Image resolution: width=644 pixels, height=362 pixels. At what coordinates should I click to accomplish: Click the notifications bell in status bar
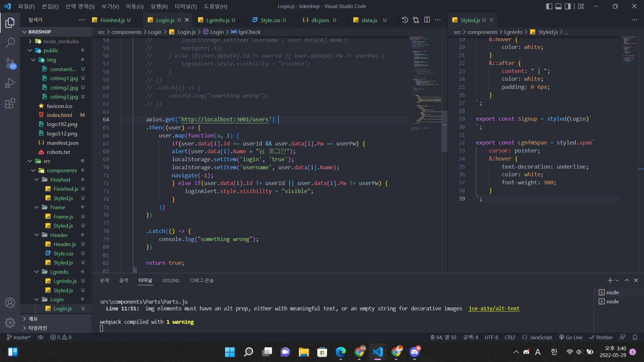pyautogui.click(x=635, y=337)
